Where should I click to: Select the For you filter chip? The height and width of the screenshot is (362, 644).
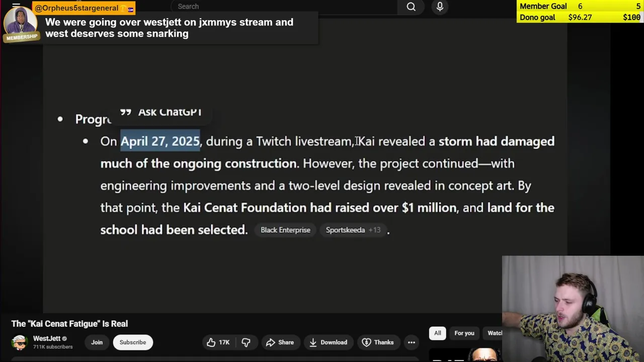[464, 333]
